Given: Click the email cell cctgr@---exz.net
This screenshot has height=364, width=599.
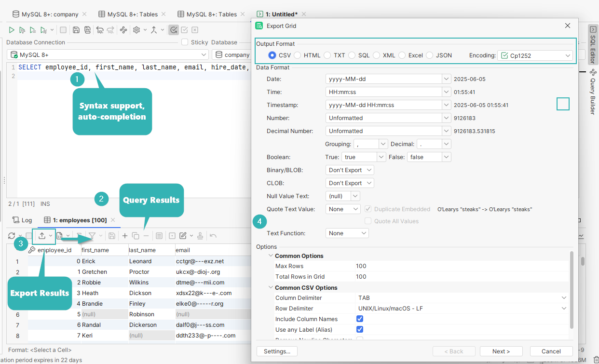Looking at the screenshot, I should (x=213, y=261).
